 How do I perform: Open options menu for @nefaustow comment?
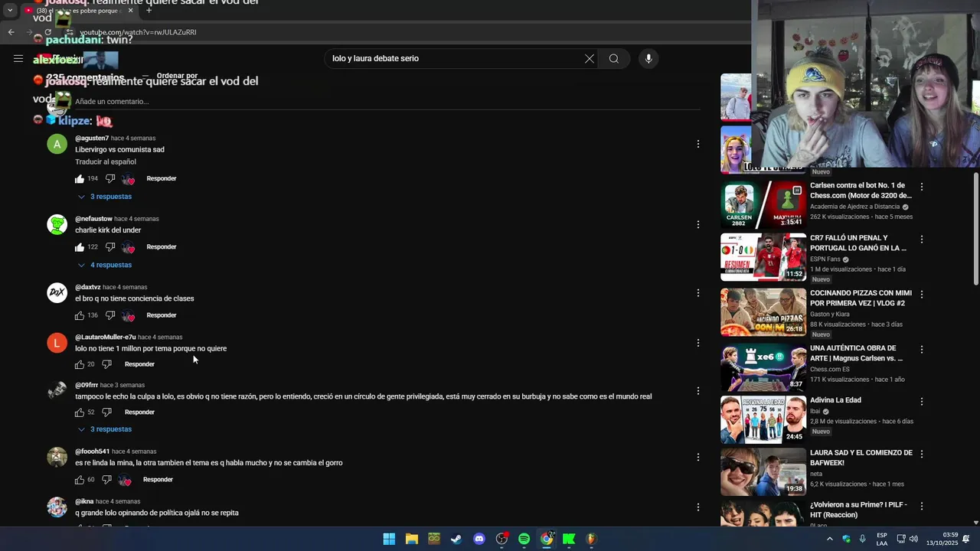[x=697, y=224]
